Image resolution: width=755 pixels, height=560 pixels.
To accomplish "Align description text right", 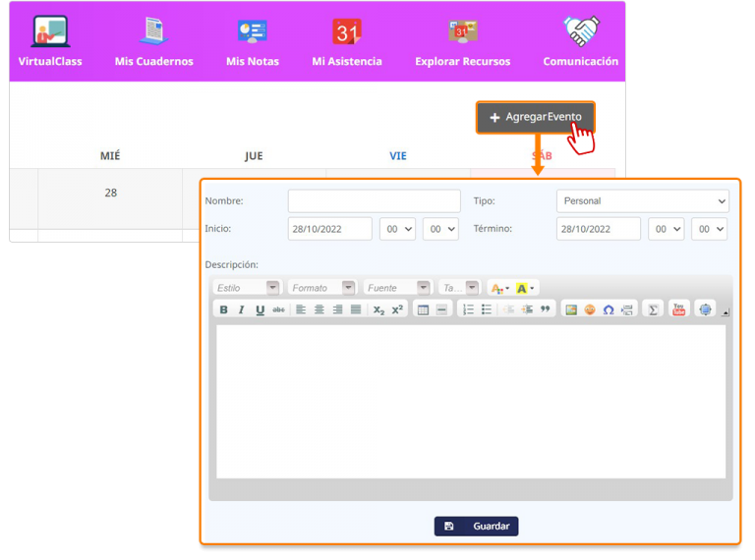I will click(337, 309).
